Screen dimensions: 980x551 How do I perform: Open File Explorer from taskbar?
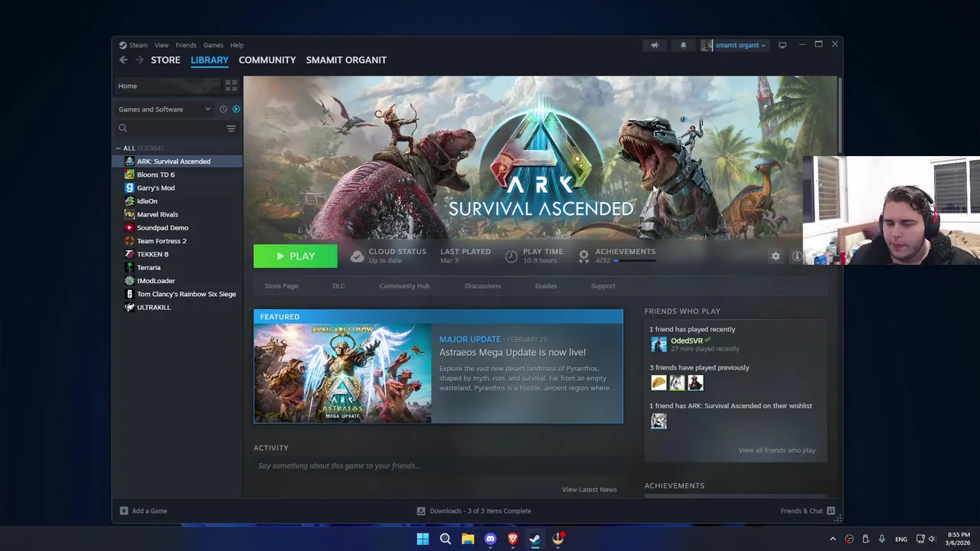click(x=468, y=539)
